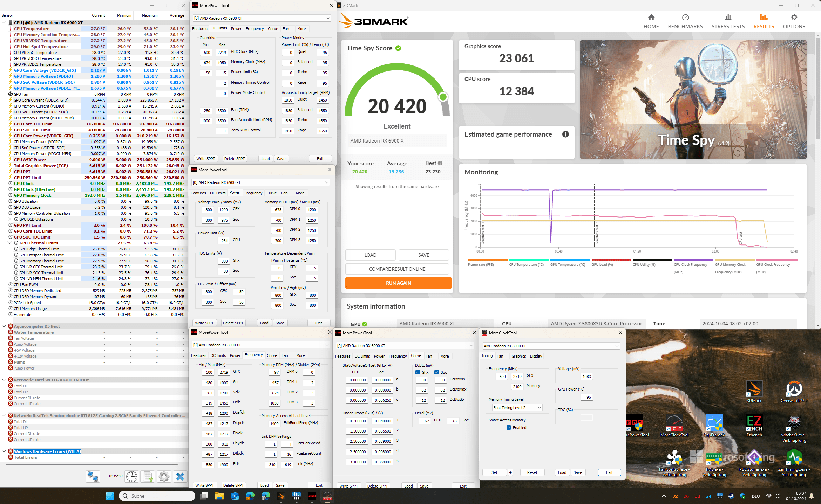Switch to Fan tab in MoreClockTool
Image resolution: width=821 pixels, height=504 pixels.
click(500, 356)
